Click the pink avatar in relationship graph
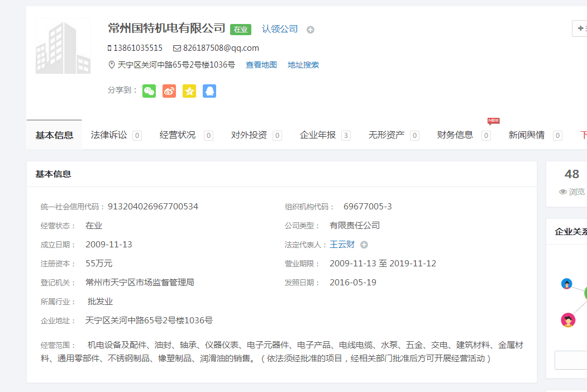 (568, 320)
